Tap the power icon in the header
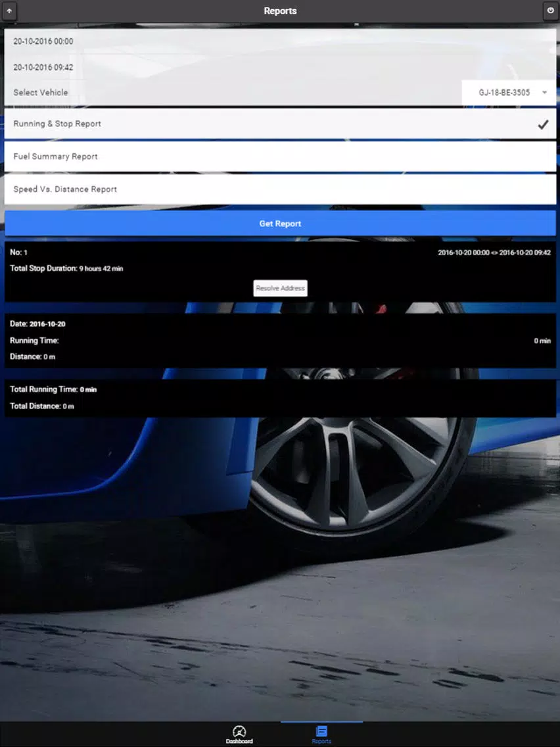The image size is (560, 747). point(551,11)
